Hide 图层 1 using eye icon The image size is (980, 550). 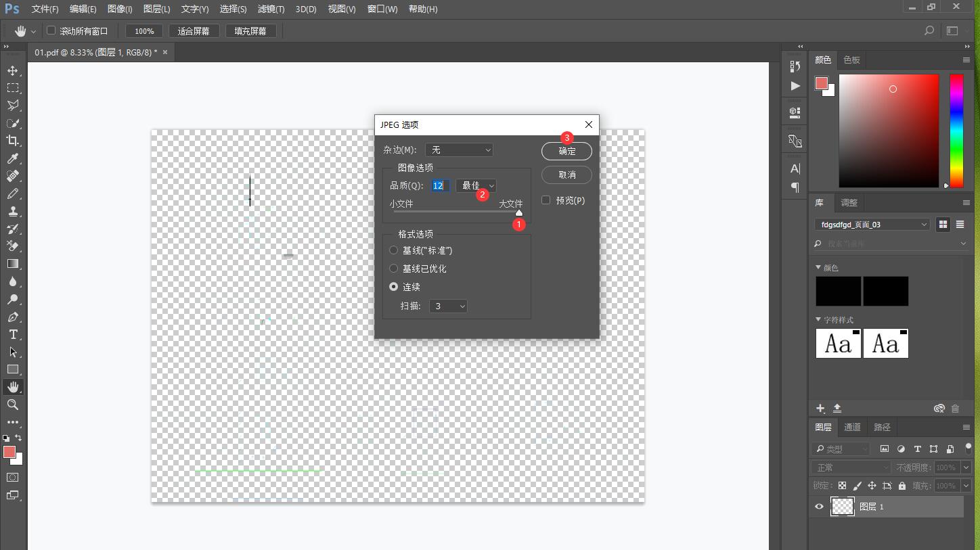pyautogui.click(x=819, y=507)
